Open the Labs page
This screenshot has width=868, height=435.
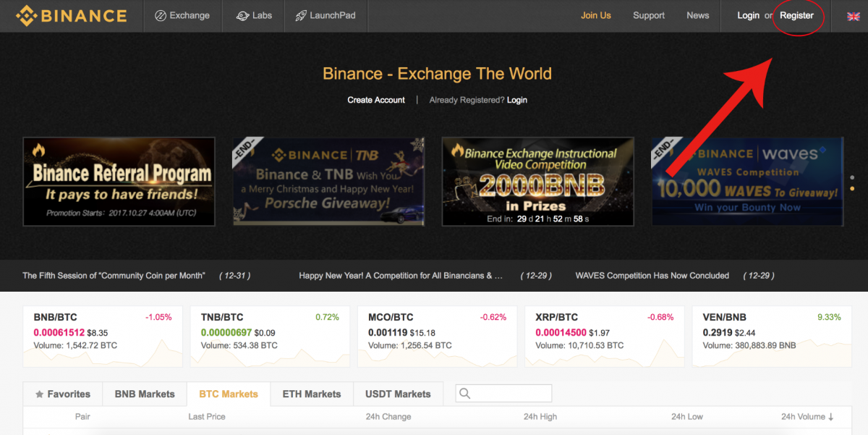[x=254, y=15]
